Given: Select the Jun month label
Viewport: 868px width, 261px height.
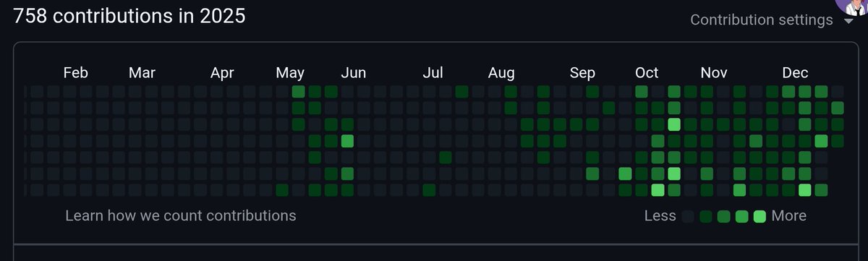Looking at the screenshot, I should pyautogui.click(x=354, y=73).
